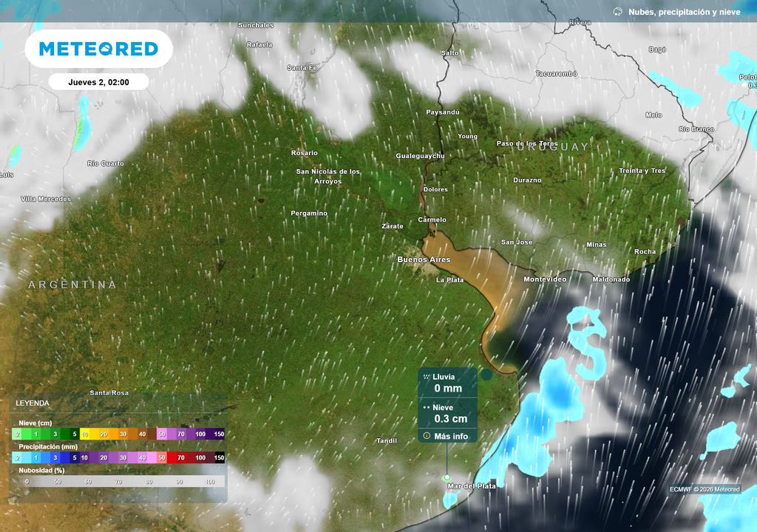
Task: Click the Young city label
Action: point(468,136)
